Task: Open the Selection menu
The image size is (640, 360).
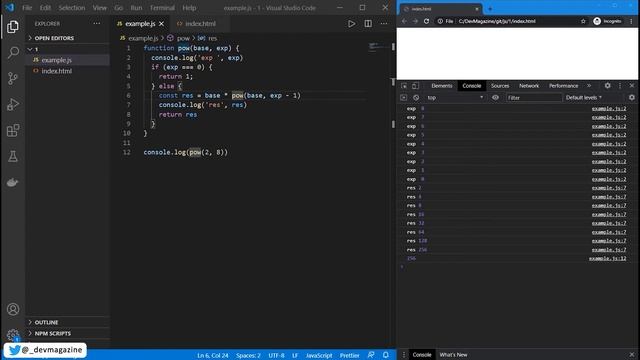Action: tap(72, 8)
